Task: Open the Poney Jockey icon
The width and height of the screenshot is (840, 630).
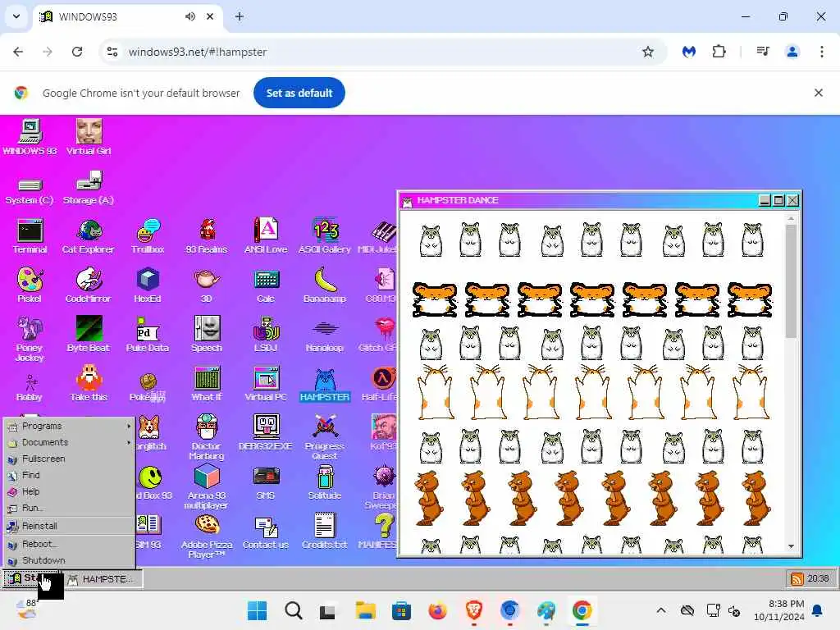Action: pyautogui.click(x=30, y=339)
